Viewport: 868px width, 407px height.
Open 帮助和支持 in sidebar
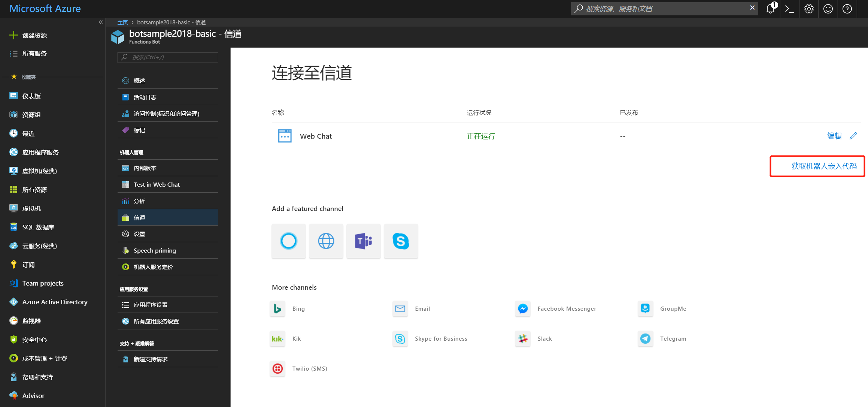(37, 377)
